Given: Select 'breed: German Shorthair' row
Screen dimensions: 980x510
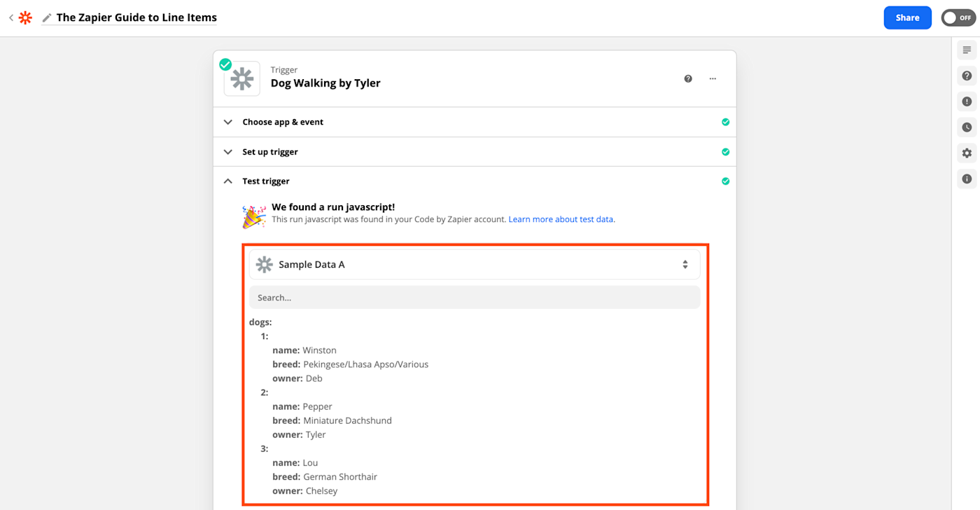Looking at the screenshot, I should (325, 476).
